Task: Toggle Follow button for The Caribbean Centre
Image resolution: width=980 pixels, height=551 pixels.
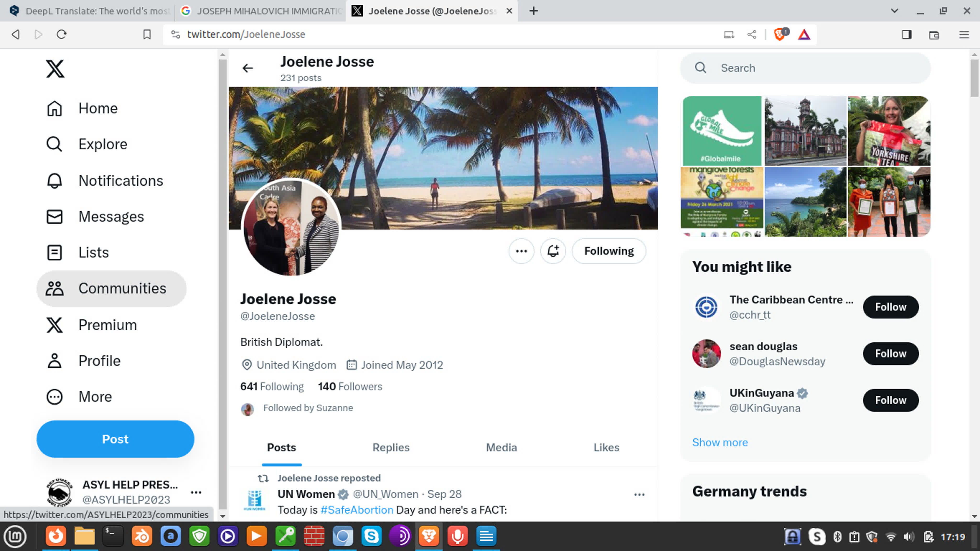Action: [890, 307]
